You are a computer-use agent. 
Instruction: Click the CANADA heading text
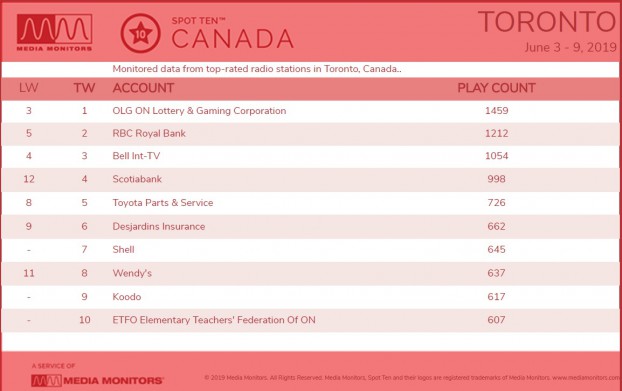(232, 39)
